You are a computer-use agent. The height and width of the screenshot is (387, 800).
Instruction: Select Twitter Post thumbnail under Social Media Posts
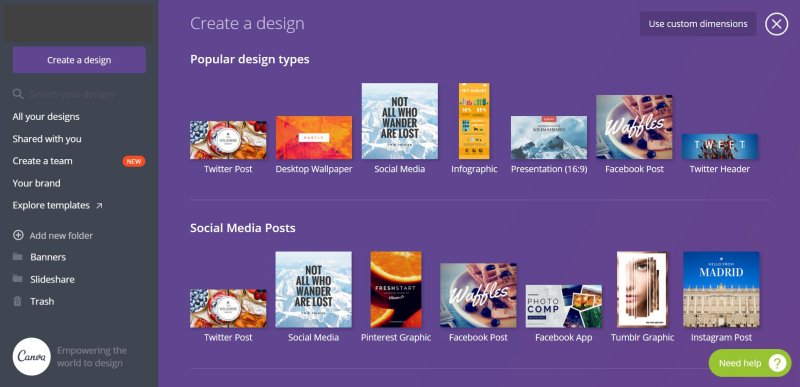click(228, 308)
